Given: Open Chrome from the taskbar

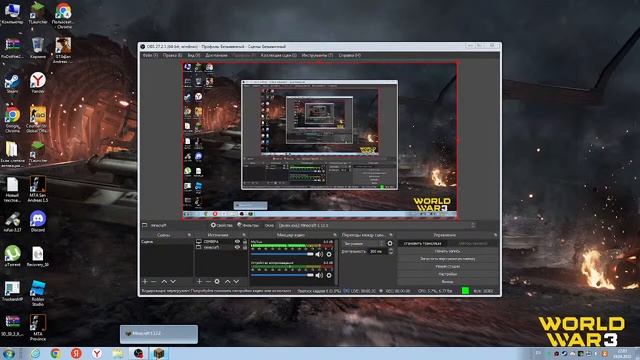Looking at the screenshot, I should [56, 353].
